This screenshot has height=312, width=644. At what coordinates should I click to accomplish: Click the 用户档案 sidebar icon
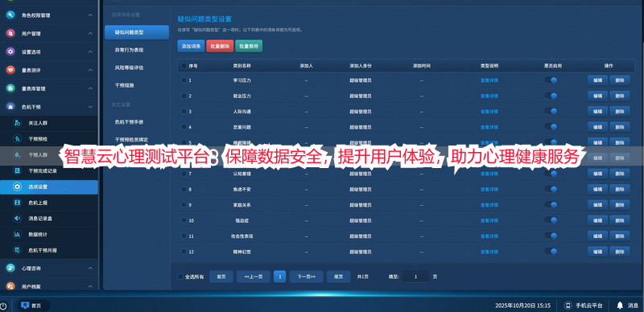(x=10, y=286)
